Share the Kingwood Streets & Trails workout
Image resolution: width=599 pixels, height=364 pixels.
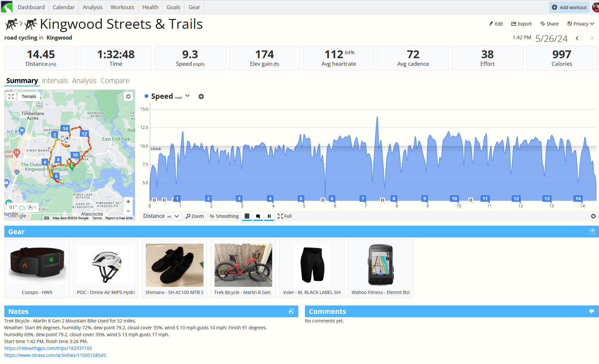point(549,24)
